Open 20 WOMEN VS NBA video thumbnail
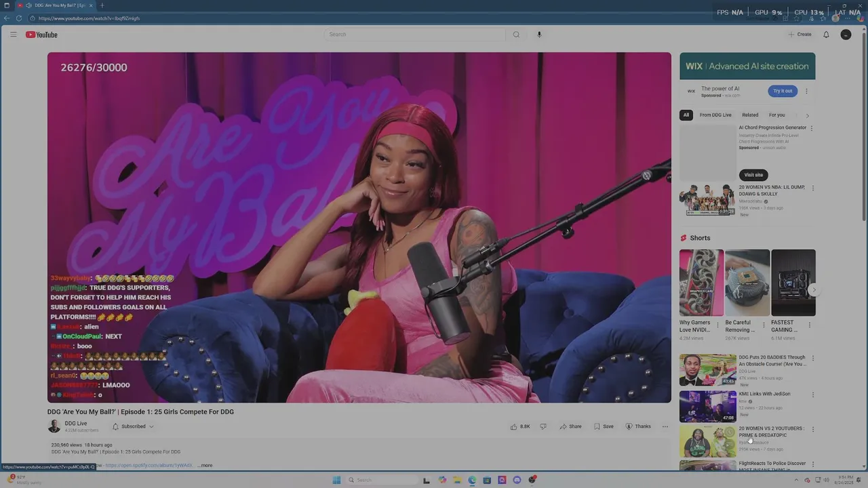 (707, 200)
